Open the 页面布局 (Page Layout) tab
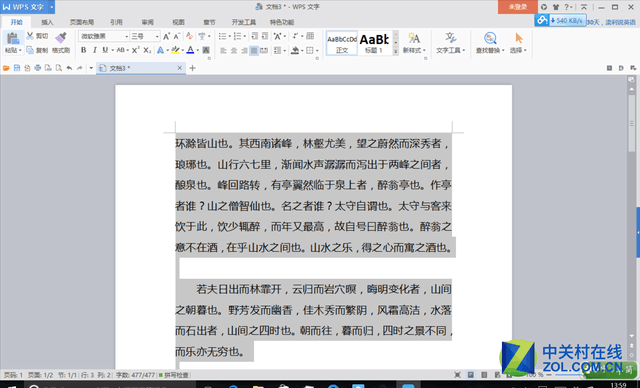Screen dimensions: 640x388 pyautogui.click(x=82, y=22)
